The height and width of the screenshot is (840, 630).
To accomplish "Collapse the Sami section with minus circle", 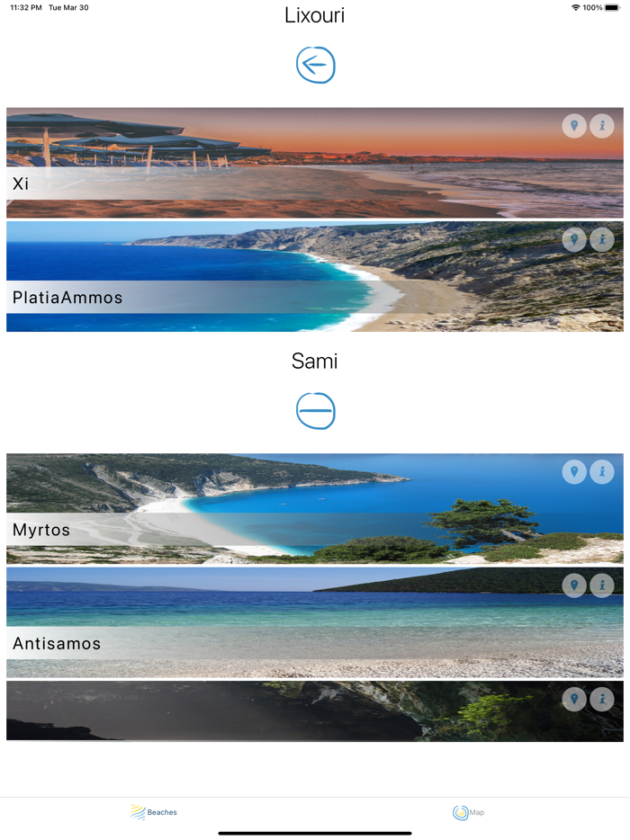I will [315, 411].
